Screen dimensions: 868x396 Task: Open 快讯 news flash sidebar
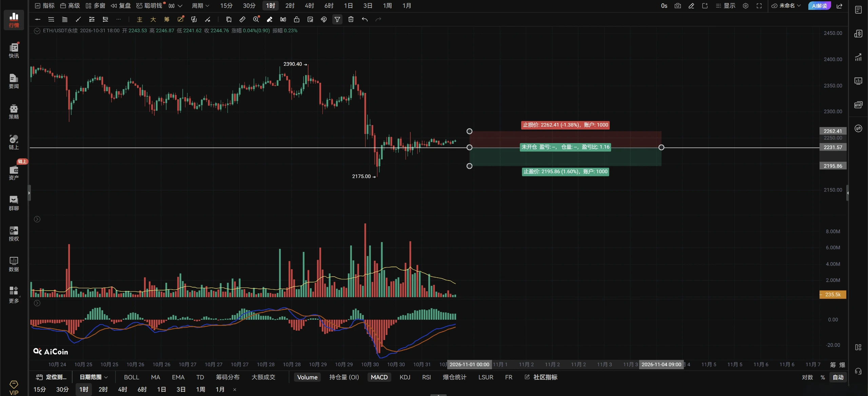click(14, 51)
